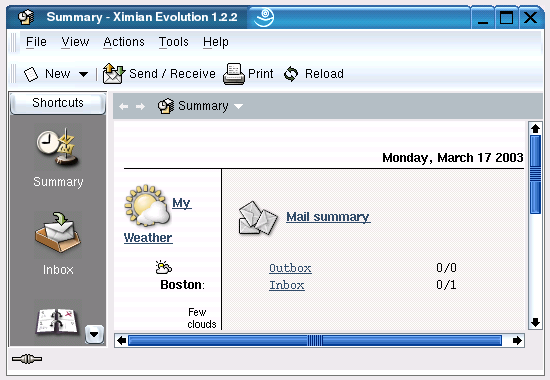Open the Mail summary link

(328, 217)
